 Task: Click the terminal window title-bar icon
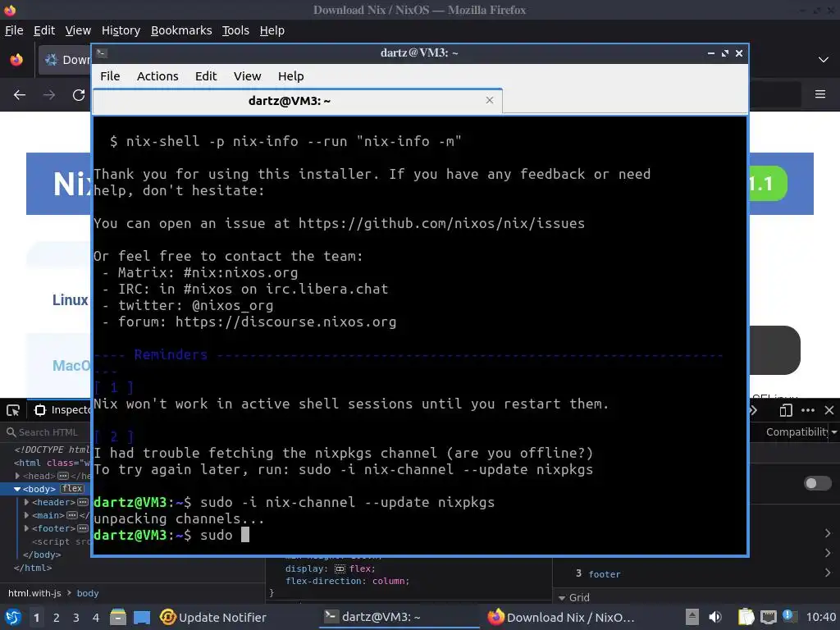102,53
